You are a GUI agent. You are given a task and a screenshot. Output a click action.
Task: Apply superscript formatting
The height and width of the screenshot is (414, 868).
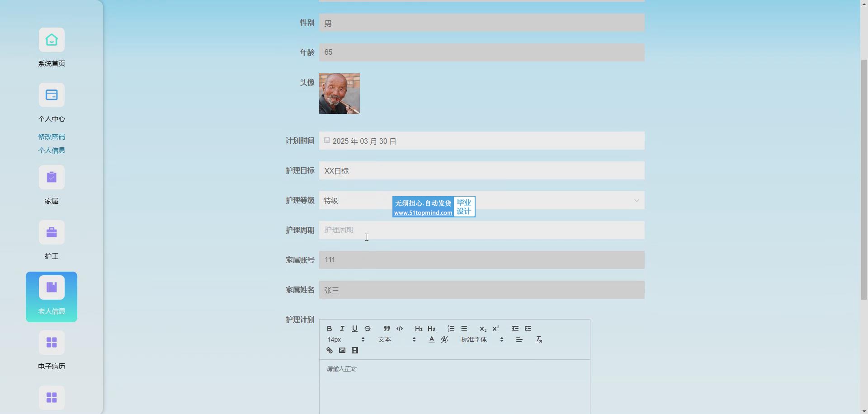495,329
